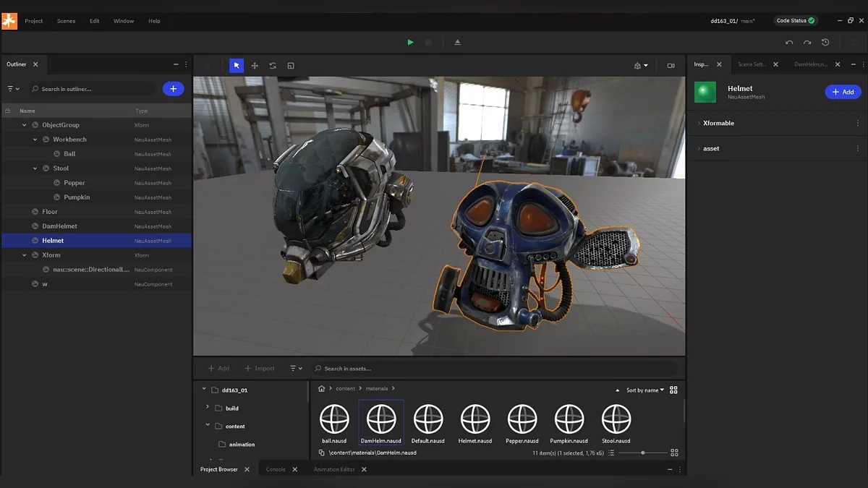Screen dimensions: 868x488
Task: Collapse the ObjectGroup tree node
Action: click(24, 125)
